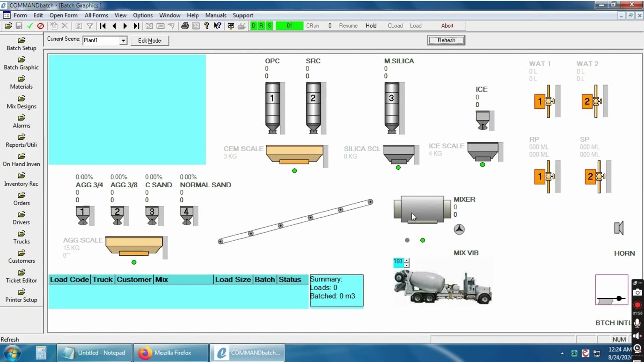This screenshot has width=644, height=362.
Task: Open the Current Scene dropdown
Action: (x=123, y=40)
